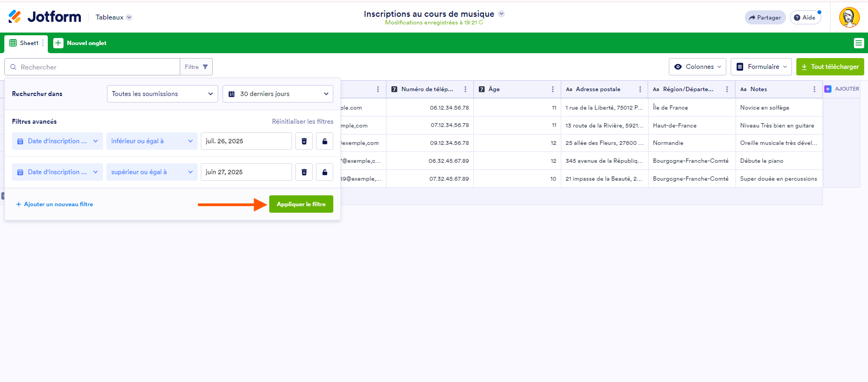
Task: Open Notes column options menu
Action: tap(814, 90)
